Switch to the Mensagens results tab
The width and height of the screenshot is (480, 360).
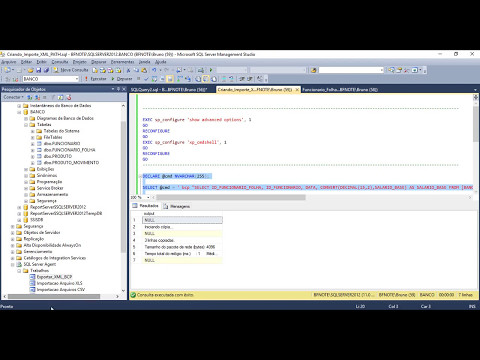click(177, 206)
